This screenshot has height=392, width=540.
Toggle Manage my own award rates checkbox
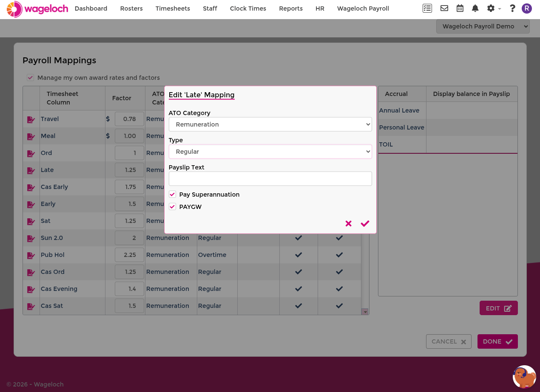click(x=30, y=78)
